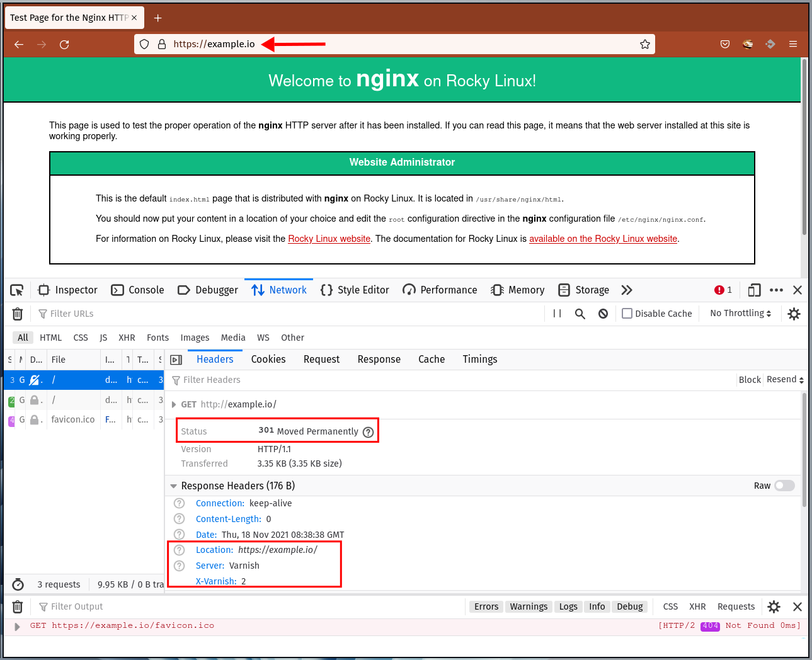Open the No Throttling dropdown
Screen dimensions: 812x660
[x=740, y=314]
